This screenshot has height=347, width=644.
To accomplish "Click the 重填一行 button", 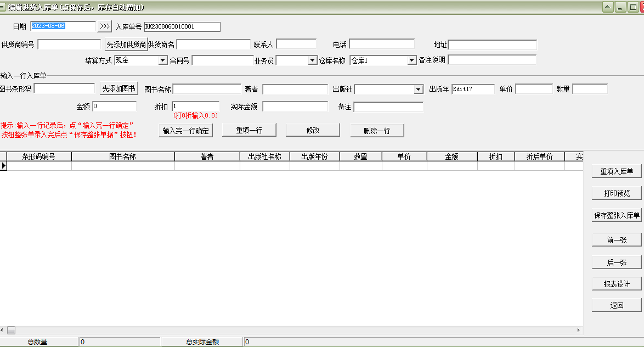I will pos(249,130).
